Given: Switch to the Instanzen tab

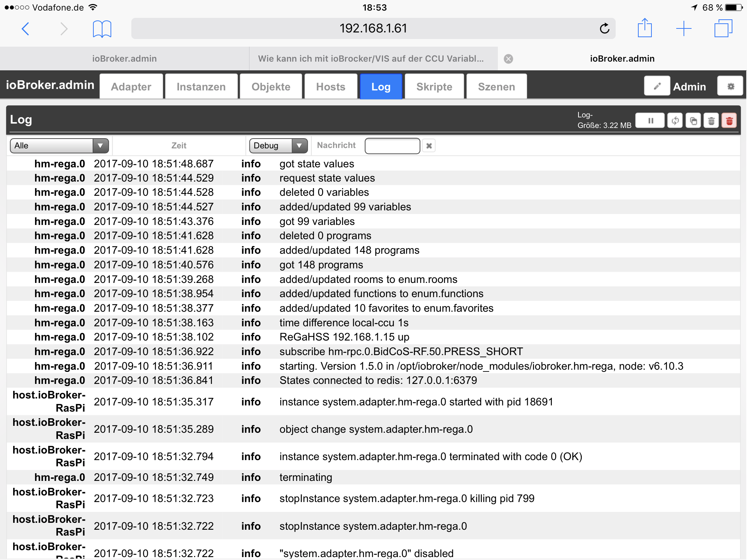Looking at the screenshot, I should tap(201, 87).
